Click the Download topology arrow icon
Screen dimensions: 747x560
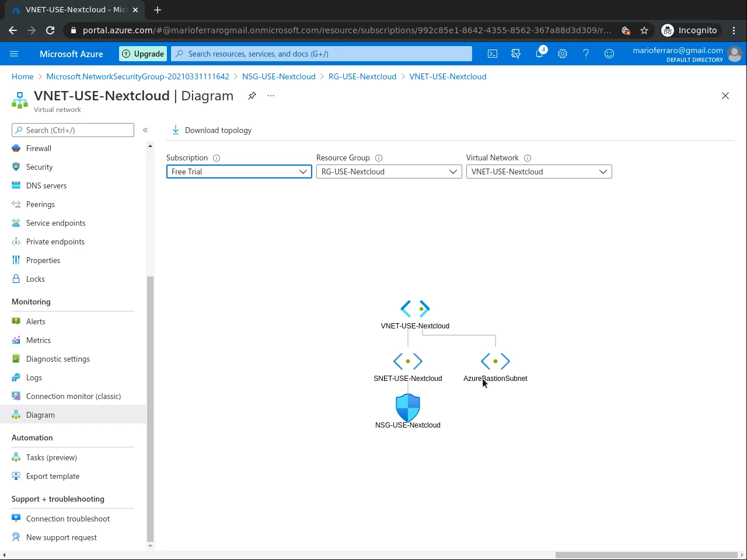click(x=176, y=130)
